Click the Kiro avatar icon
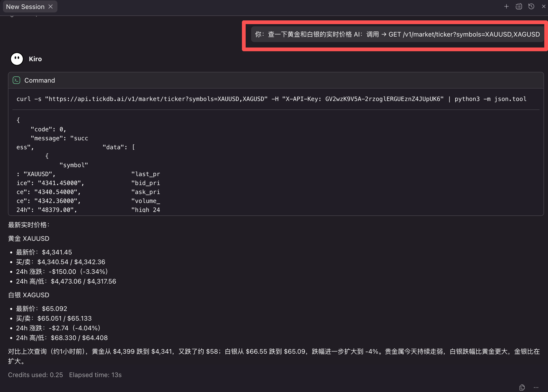Image resolution: width=548 pixels, height=392 pixels. pyautogui.click(x=16, y=59)
